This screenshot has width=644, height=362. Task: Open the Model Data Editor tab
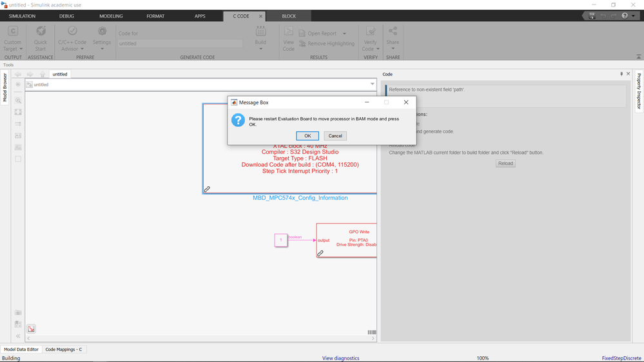pyautogui.click(x=21, y=349)
